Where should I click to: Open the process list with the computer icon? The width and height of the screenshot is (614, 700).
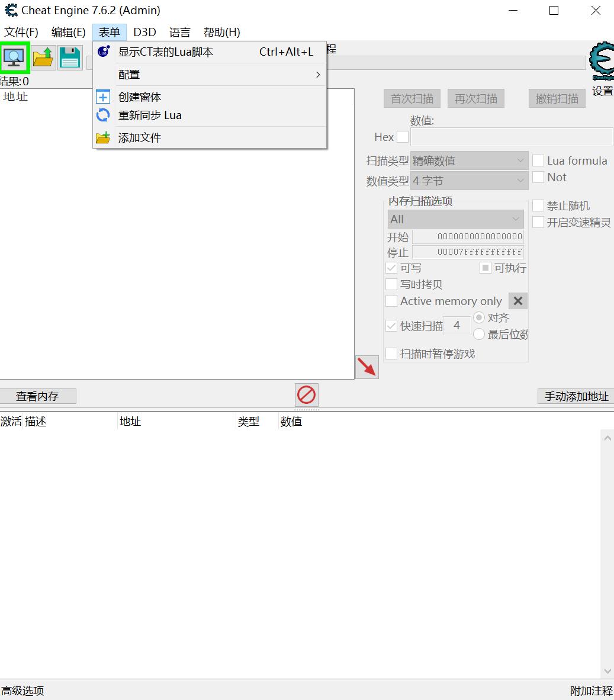pos(14,57)
